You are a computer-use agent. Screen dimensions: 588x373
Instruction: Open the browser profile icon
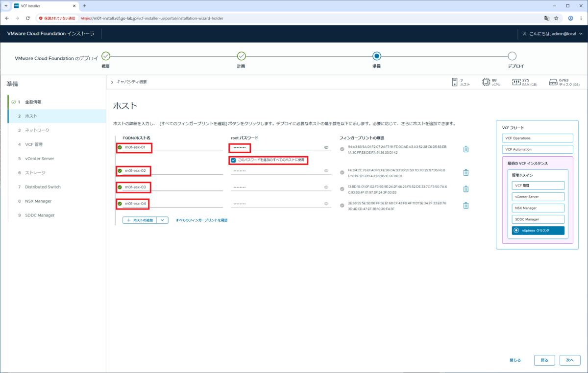[571, 18]
